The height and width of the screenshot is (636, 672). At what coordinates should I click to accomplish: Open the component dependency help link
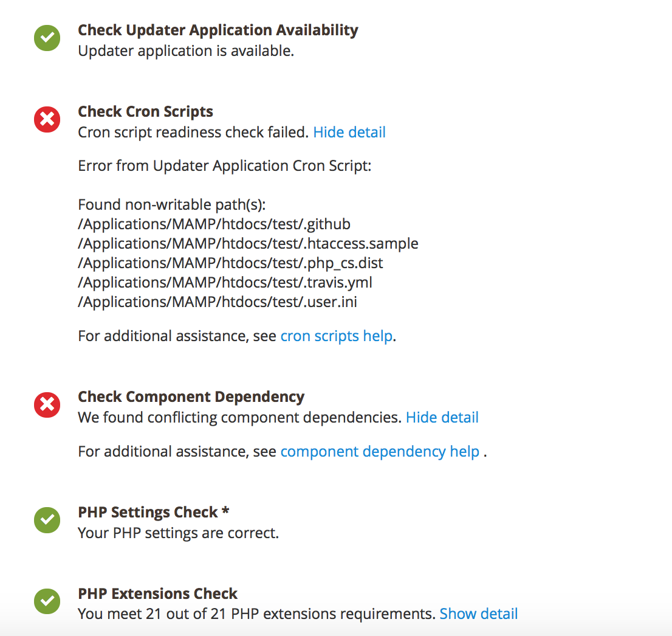point(380,451)
